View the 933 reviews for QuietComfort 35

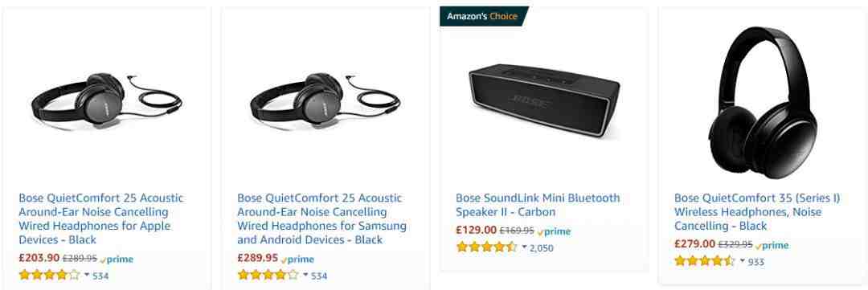point(755,262)
